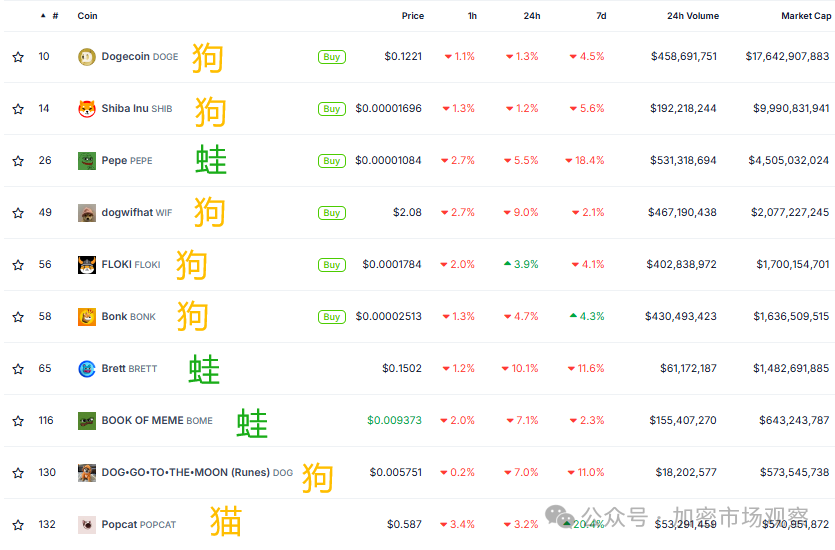This screenshot has height=550, width=835.
Task: Star the Pepe row as favorite
Action: tap(18, 161)
